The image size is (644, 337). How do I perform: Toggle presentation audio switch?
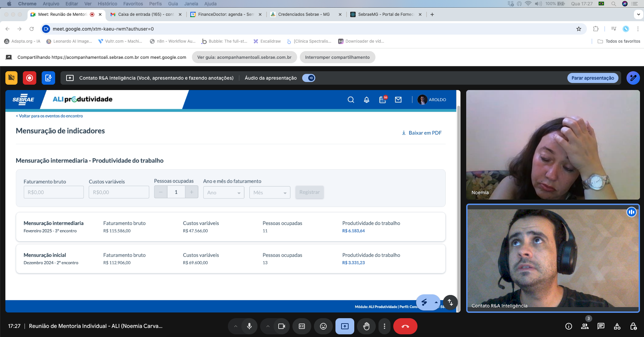point(309,78)
